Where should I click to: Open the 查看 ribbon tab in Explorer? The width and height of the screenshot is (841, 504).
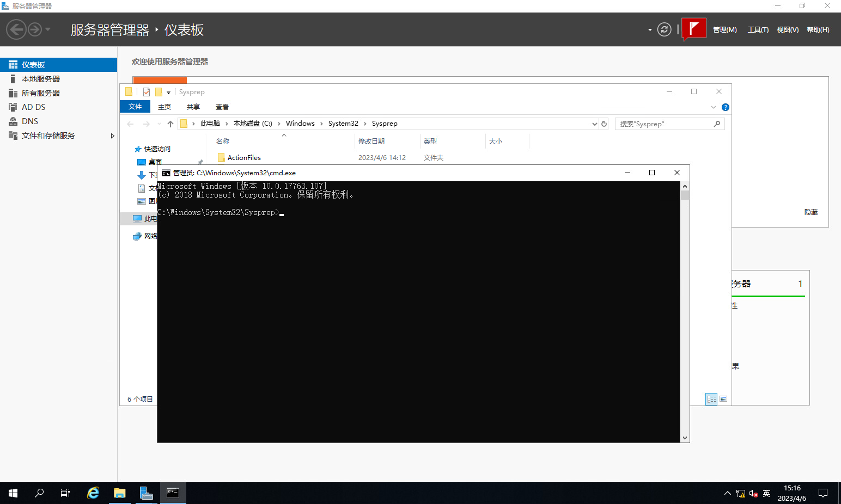222,107
